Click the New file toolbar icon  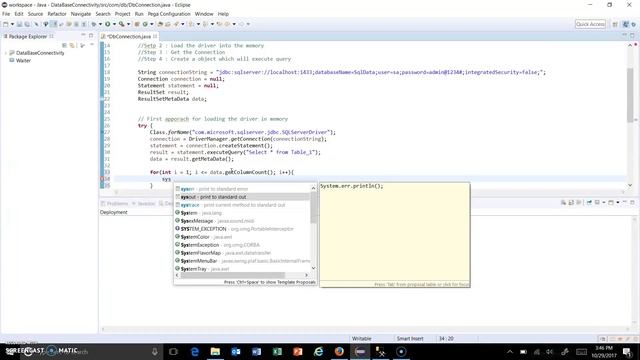point(6,24)
